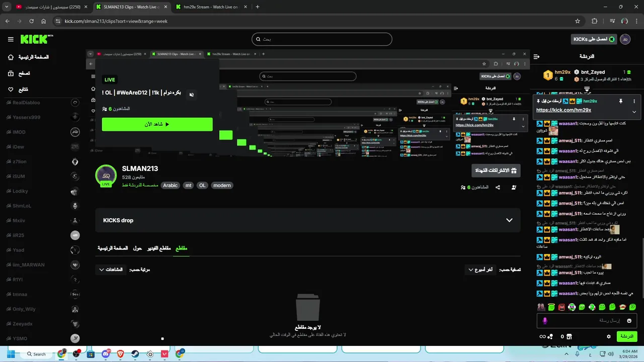Click the gift subscriptions button
The image size is (644, 362).
pyautogui.click(x=496, y=170)
